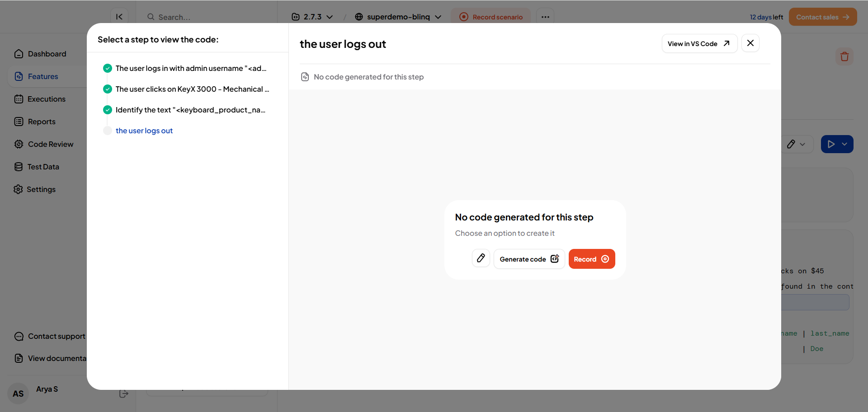Open the step in VS Code
This screenshot has width=868, height=412.
point(699,44)
